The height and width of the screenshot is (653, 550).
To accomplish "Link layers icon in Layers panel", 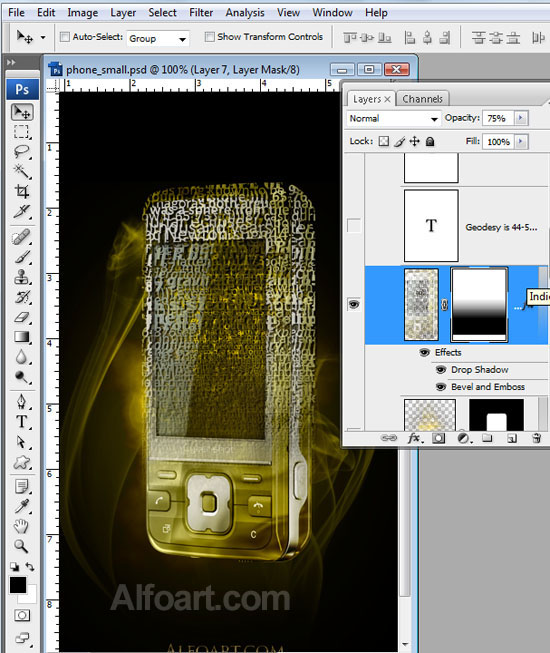I will coord(389,438).
